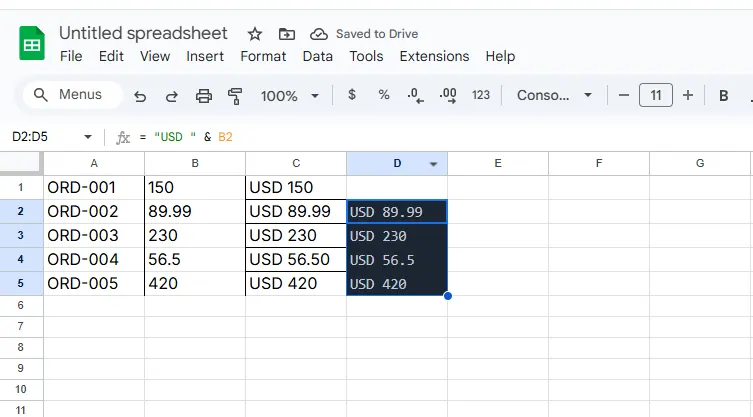Open the font family dropdown

point(554,95)
